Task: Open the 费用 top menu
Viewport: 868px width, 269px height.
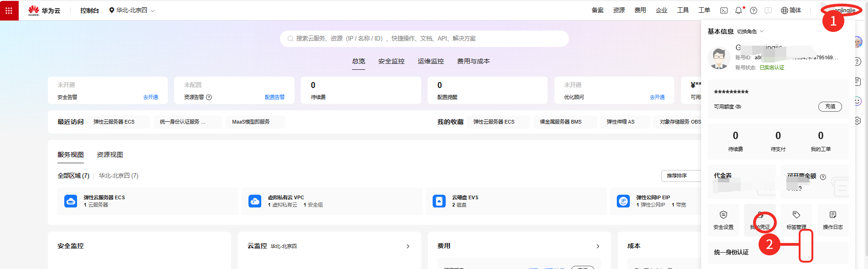Action: point(641,10)
